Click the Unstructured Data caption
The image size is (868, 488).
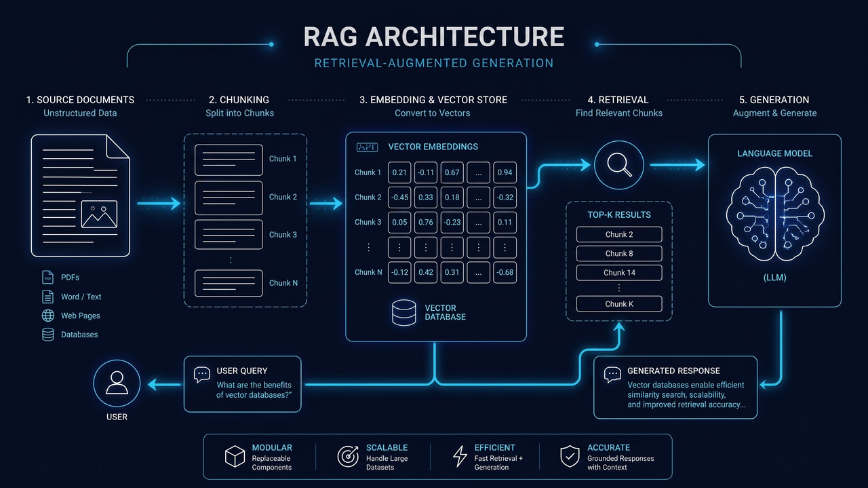80,113
